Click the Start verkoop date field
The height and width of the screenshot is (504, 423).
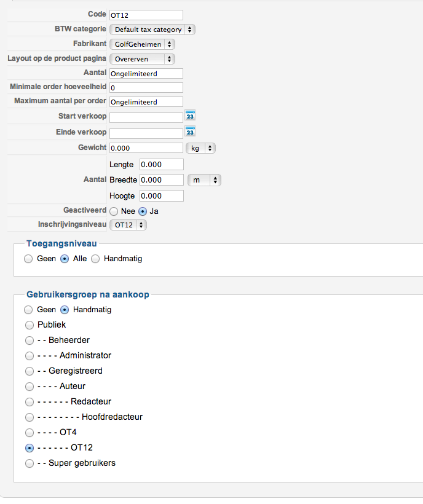146,117
